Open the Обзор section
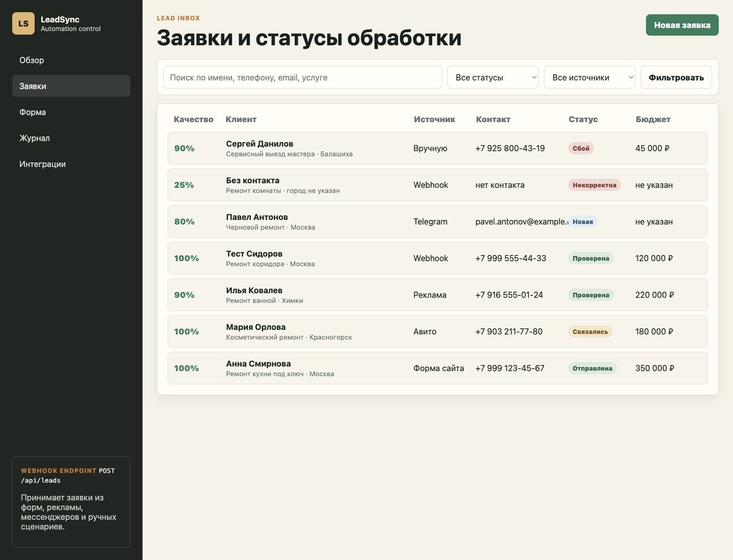 [71, 60]
